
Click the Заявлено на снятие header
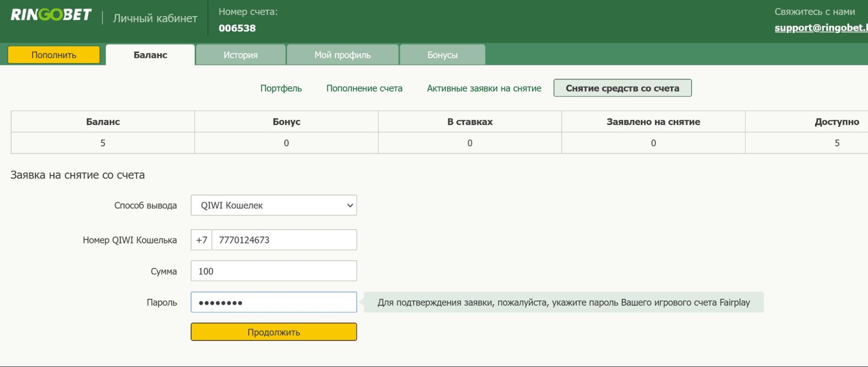[x=653, y=122]
